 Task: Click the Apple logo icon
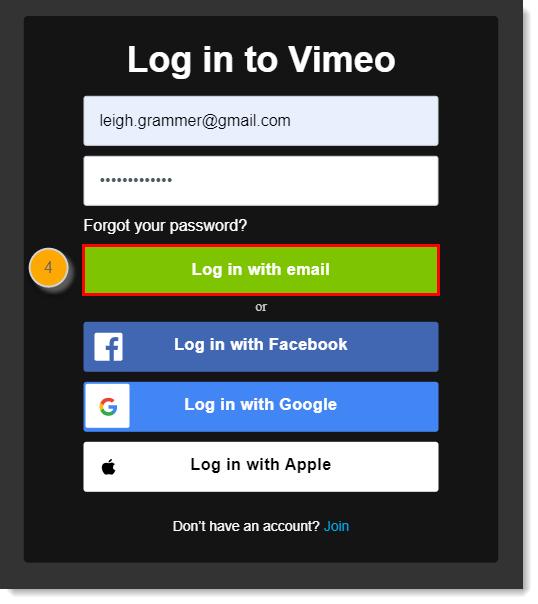pos(109,467)
